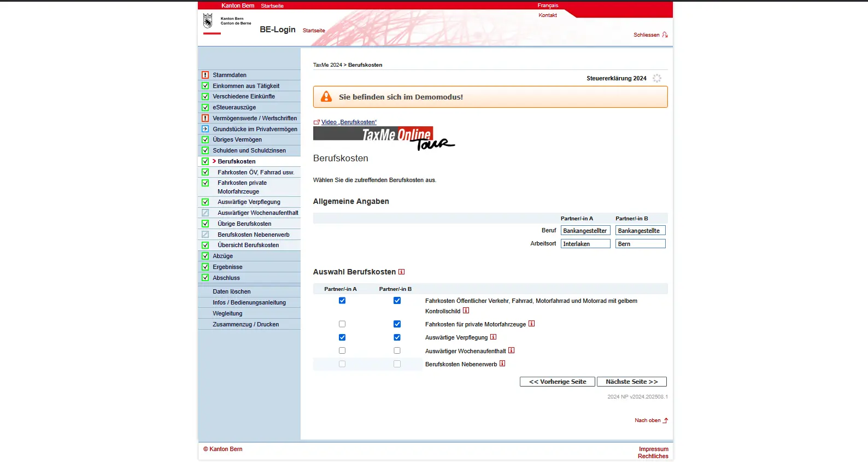Enable Fahrkosten private Motorfahrzeuge for Partner A
This screenshot has height=462, width=868.
click(342, 324)
